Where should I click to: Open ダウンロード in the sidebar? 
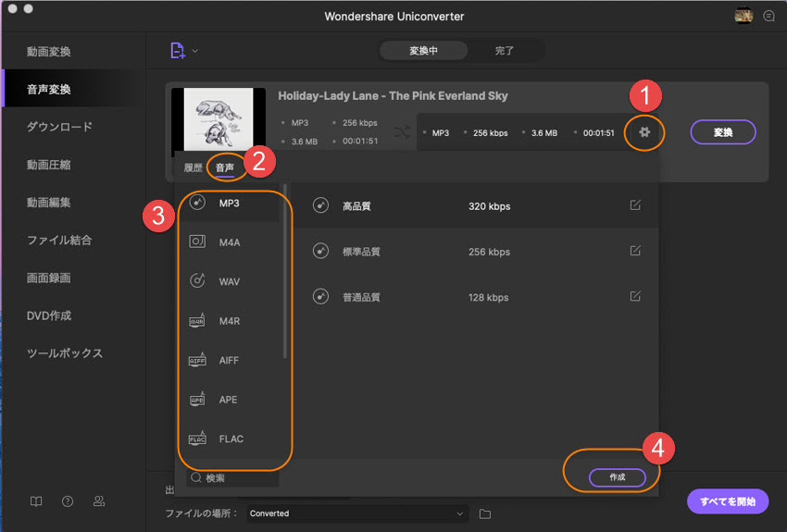60,127
